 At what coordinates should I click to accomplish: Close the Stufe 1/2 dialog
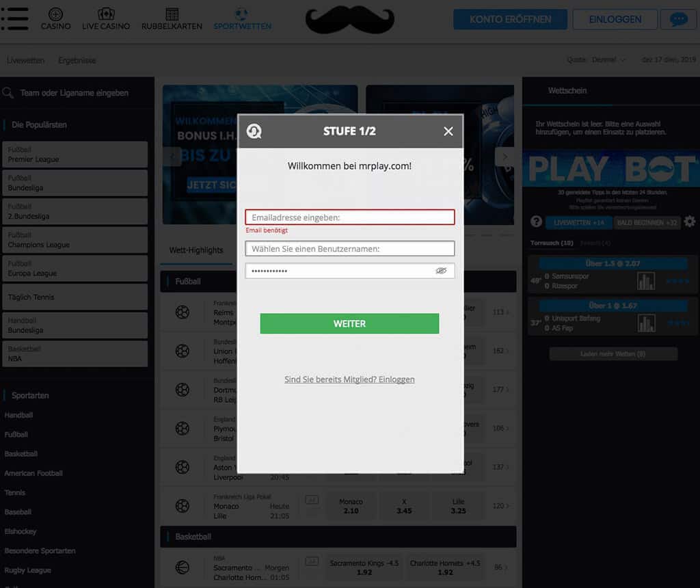(448, 131)
